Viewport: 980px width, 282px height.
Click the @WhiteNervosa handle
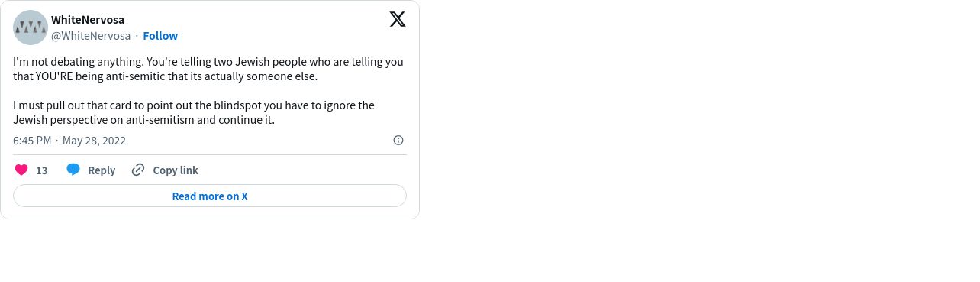[x=91, y=36]
